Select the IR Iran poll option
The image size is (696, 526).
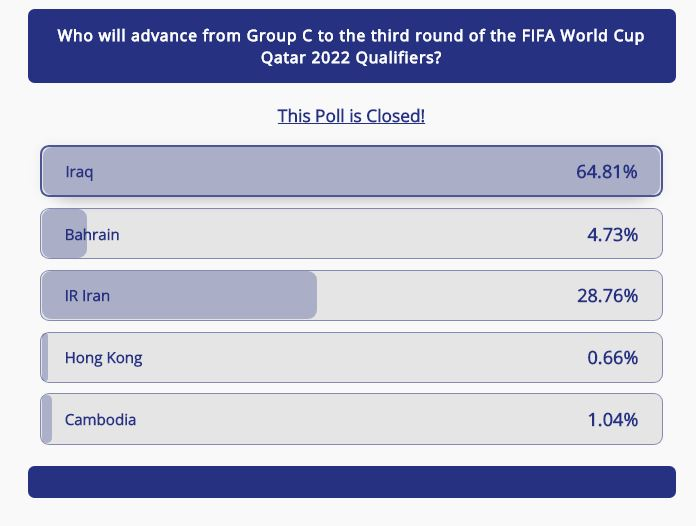(x=351, y=295)
